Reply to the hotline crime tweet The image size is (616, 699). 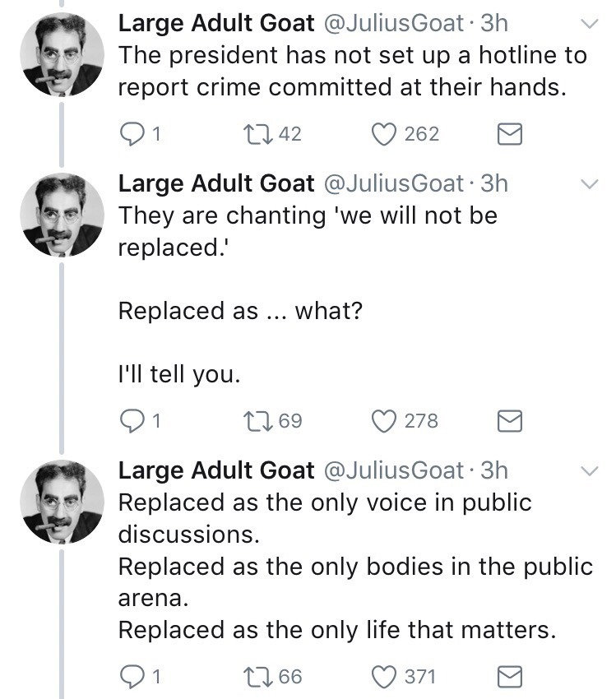(x=131, y=134)
